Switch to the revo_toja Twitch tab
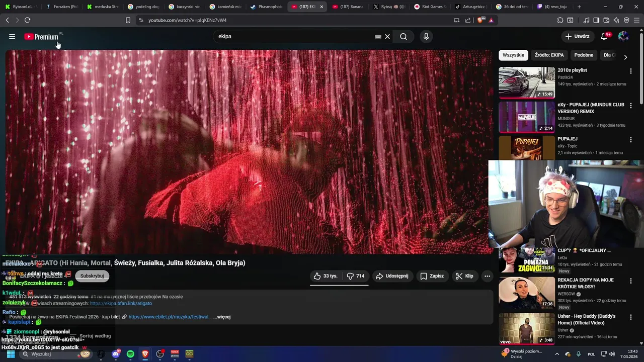The width and height of the screenshot is (644, 362). coord(552,7)
